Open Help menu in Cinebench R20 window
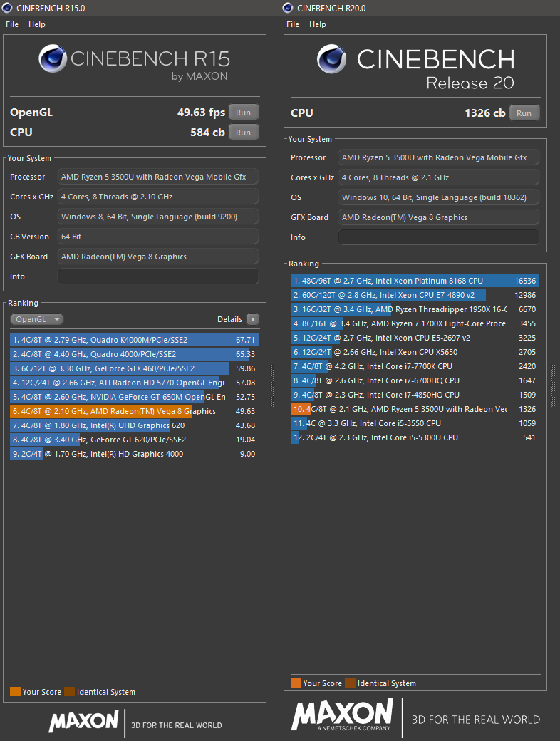560x741 pixels. (318, 24)
